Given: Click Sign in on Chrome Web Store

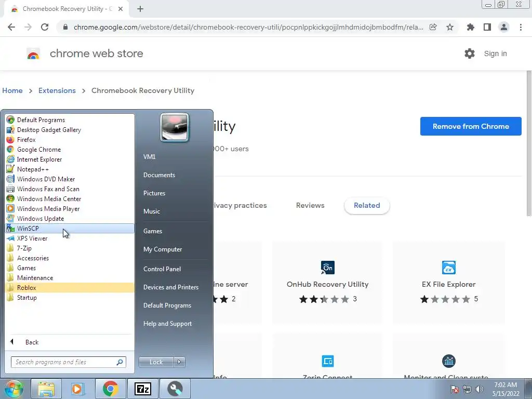Looking at the screenshot, I should click(x=495, y=54).
